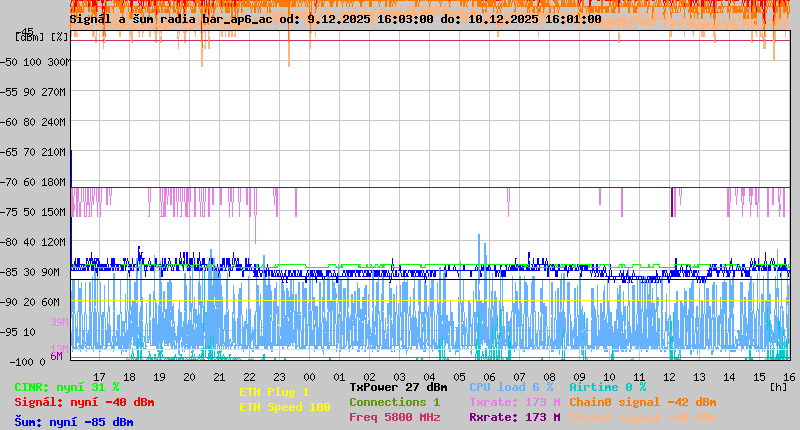The width and height of the screenshot is (800, 430).
Task: Select the '90M' y-axis label
Action: click(51, 272)
